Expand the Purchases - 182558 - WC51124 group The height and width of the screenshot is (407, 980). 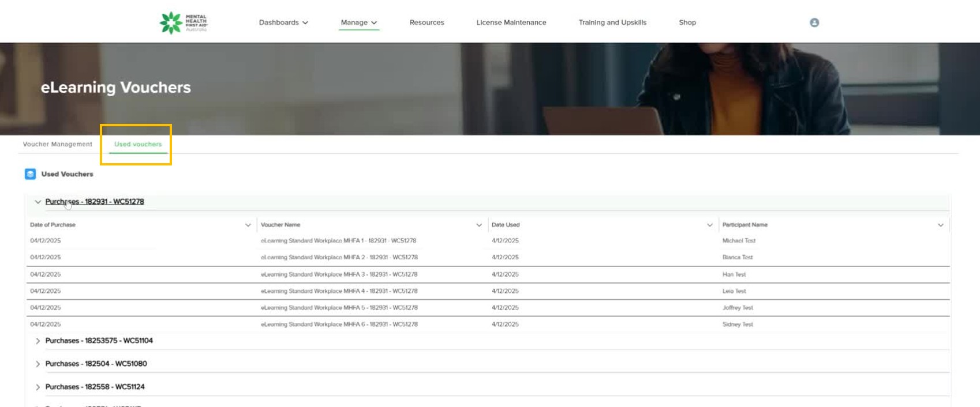point(38,387)
